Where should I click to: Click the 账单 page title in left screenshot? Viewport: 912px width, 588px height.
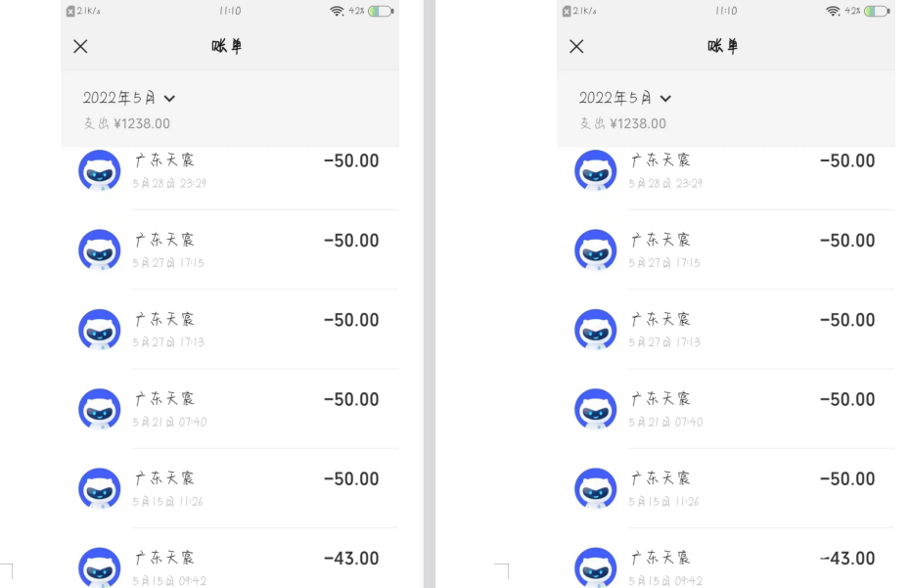pos(228,46)
